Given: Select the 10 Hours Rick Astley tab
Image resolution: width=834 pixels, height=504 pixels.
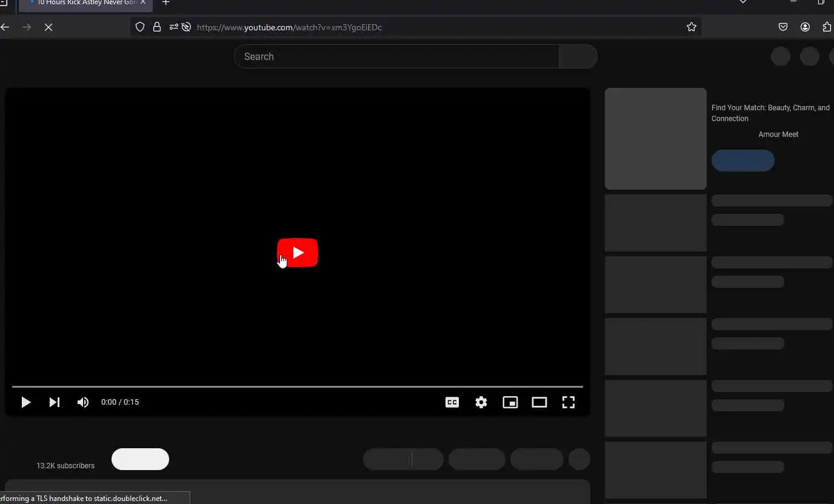Looking at the screenshot, I should coord(86,3).
